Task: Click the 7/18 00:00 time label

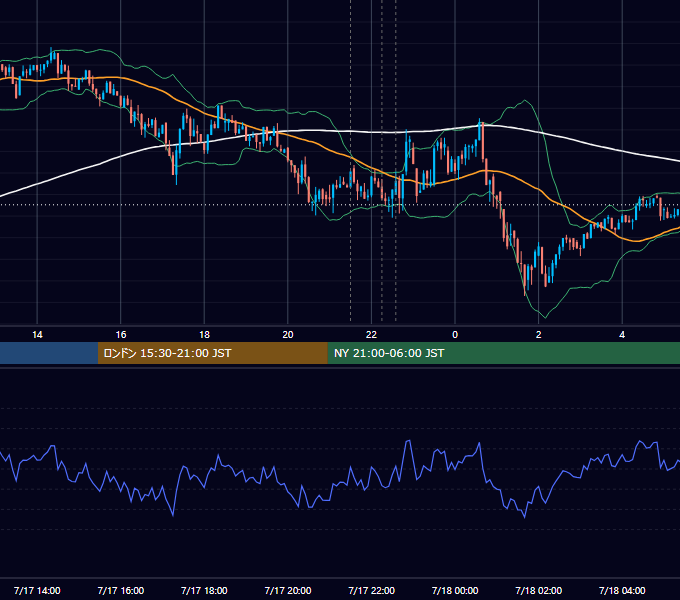Action: [455, 590]
